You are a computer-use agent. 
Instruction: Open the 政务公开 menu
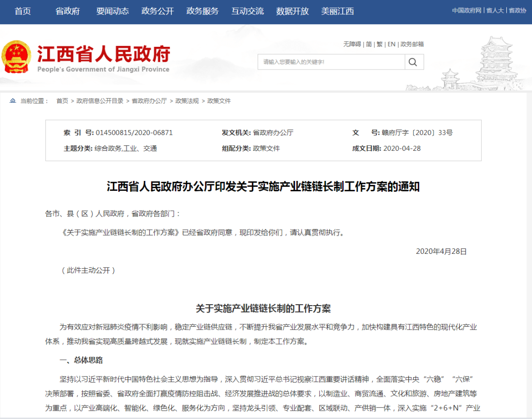[157, 11]
